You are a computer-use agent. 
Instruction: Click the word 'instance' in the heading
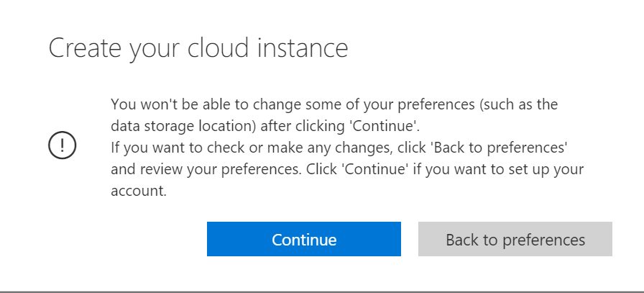(x=303, y=48)
